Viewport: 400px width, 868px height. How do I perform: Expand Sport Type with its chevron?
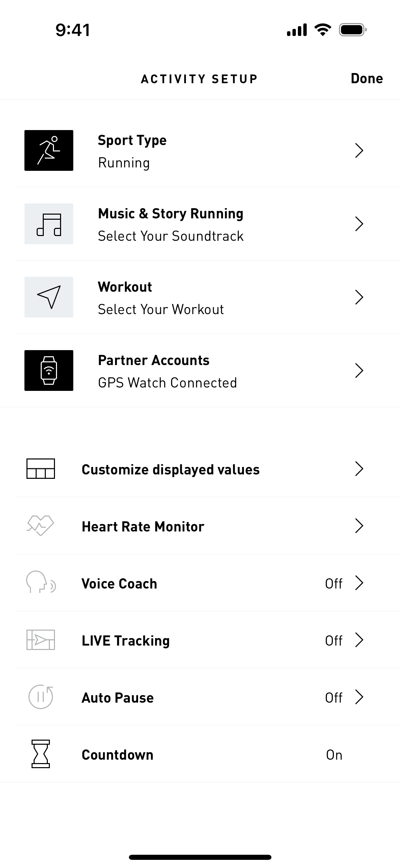click(359, 150)
